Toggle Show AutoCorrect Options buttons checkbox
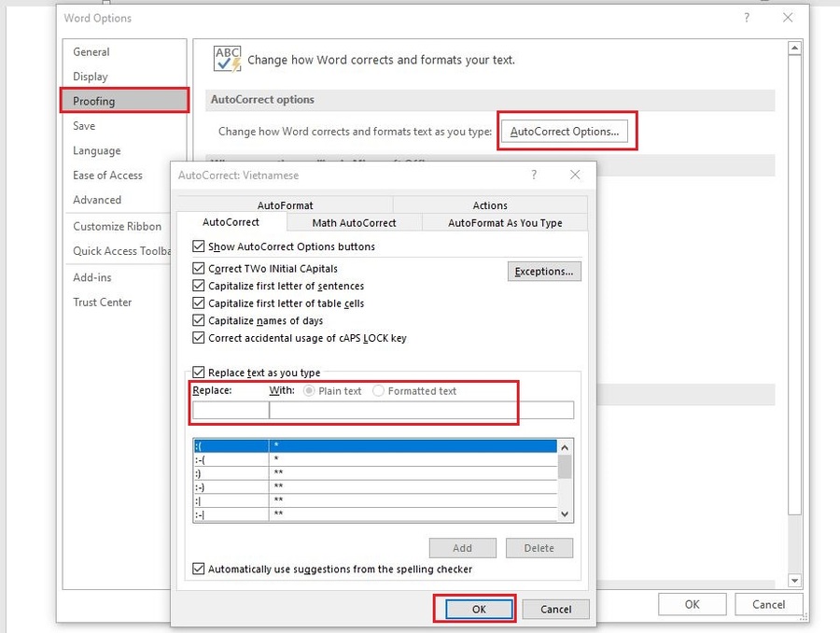This screenshot has width=840, height=633. [x=198, y=246]
